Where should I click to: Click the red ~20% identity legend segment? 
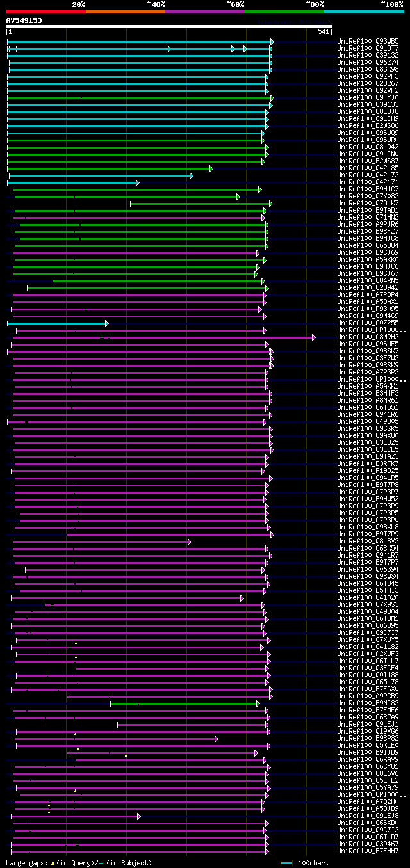46,11
